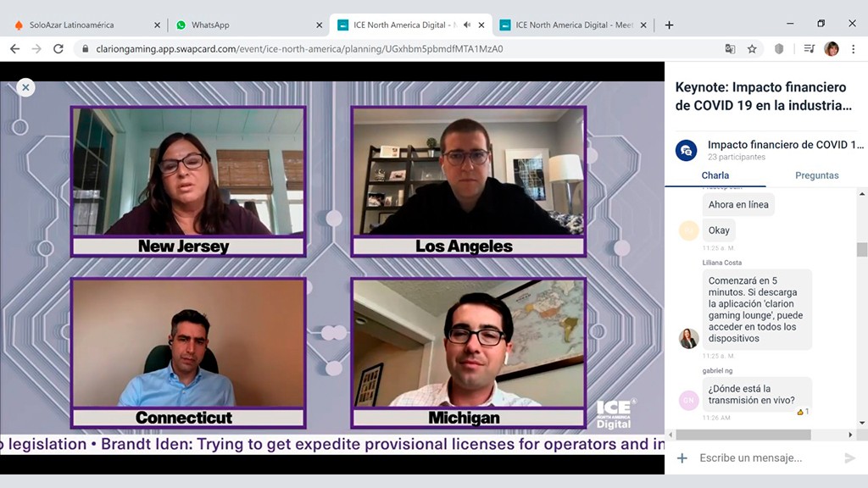Click the 'Escribe un mensaje' input field

pyautogui.click(x=763, y=458)
